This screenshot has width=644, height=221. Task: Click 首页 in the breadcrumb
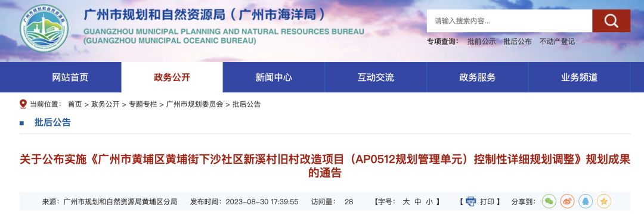tap(75, 105)
